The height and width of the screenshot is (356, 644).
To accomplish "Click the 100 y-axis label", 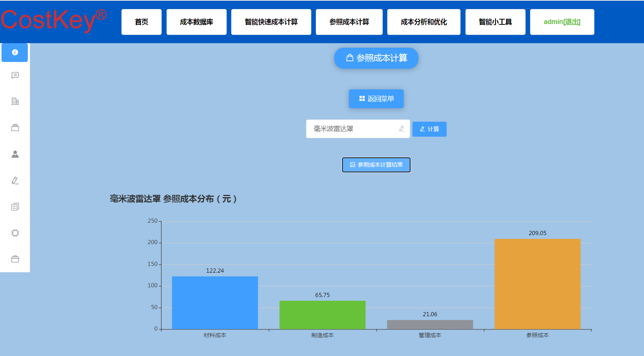I will coord(153,285).
